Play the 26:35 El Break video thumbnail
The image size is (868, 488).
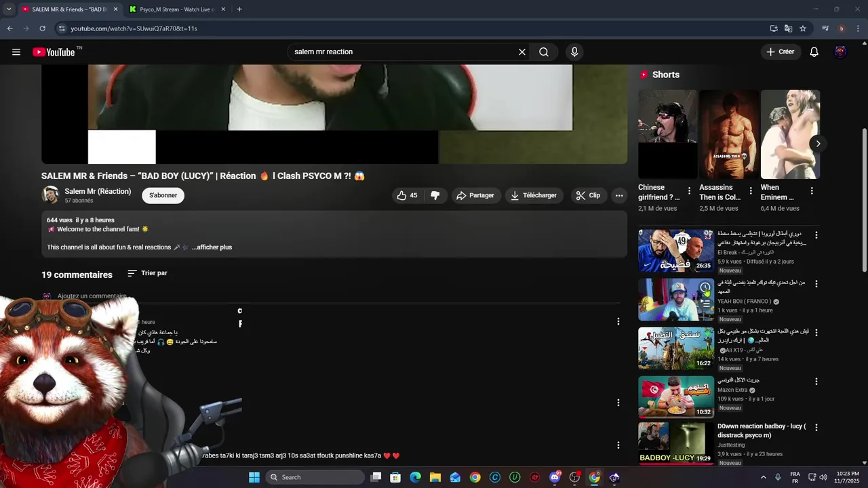click(676, 250)
